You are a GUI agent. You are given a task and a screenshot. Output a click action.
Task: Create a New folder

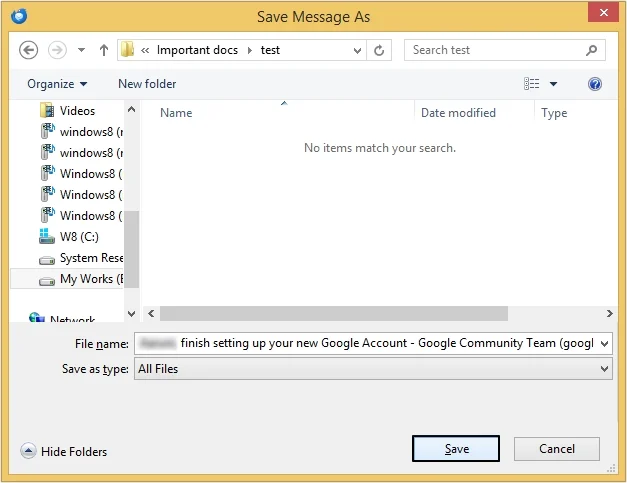pos(147,84)
